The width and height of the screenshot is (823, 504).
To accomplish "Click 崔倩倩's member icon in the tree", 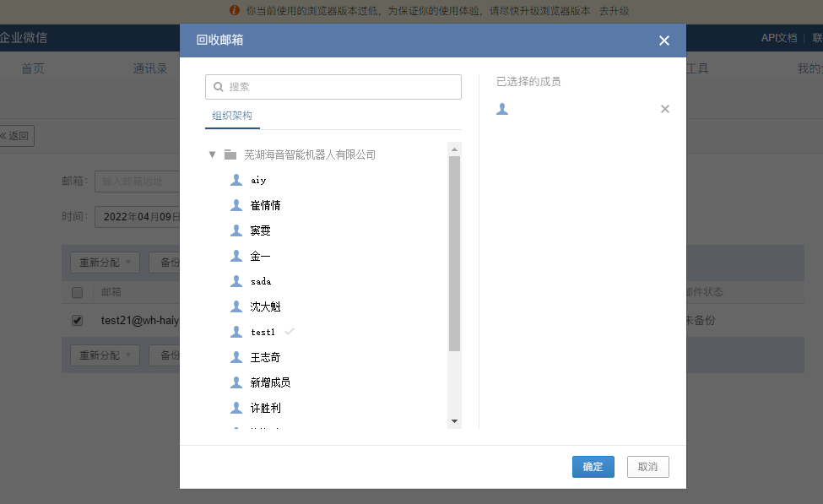I will [x=236, y=205].
